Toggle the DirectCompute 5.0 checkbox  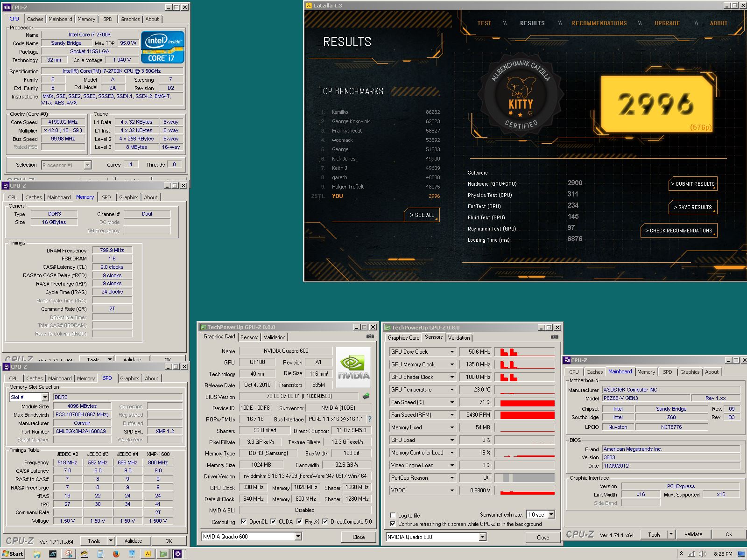(325, 521)
